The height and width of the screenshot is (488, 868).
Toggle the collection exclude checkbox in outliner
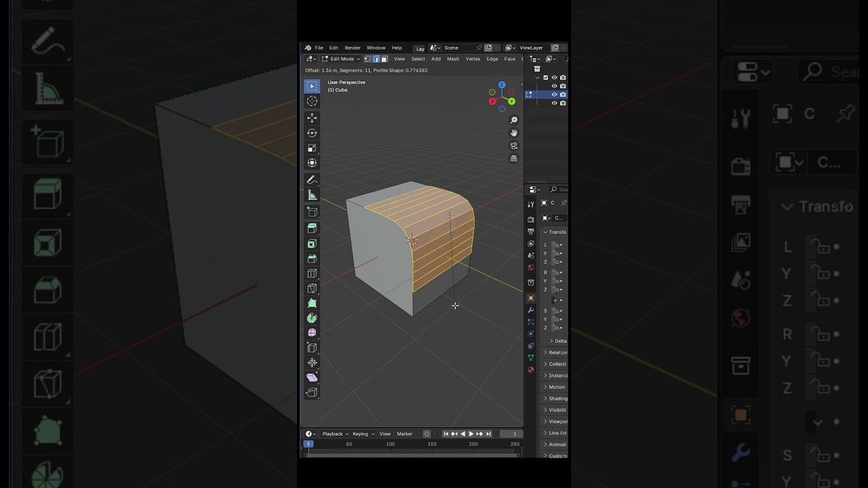click(x=546, y=77)
